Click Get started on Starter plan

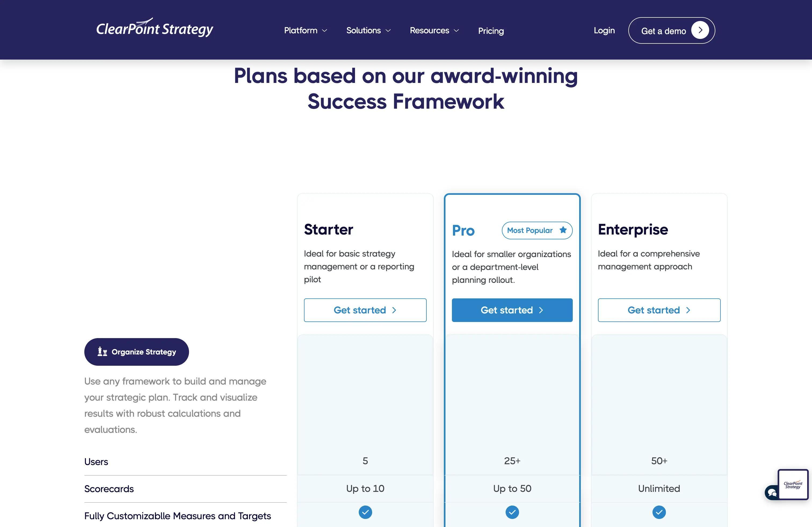tap(365, 309)
